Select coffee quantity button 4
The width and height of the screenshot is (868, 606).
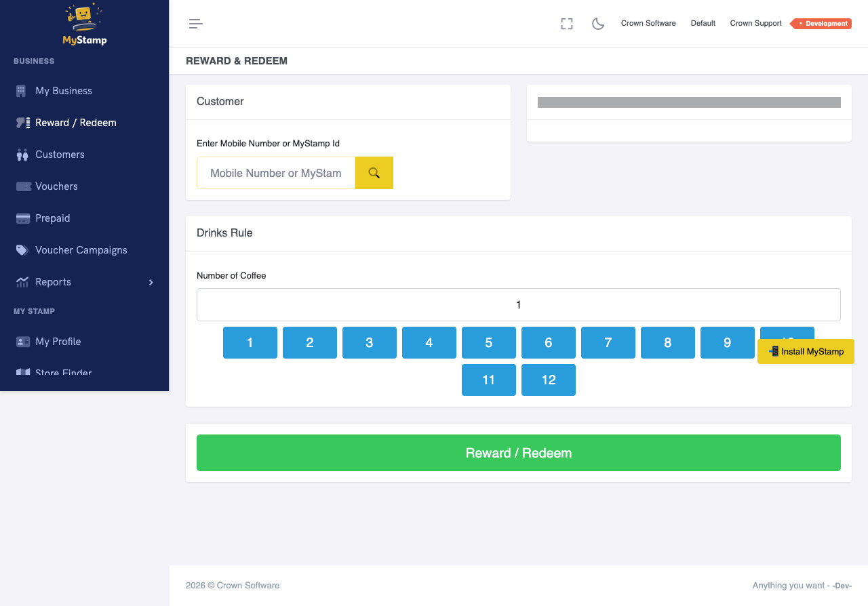(x=429, y=342)
